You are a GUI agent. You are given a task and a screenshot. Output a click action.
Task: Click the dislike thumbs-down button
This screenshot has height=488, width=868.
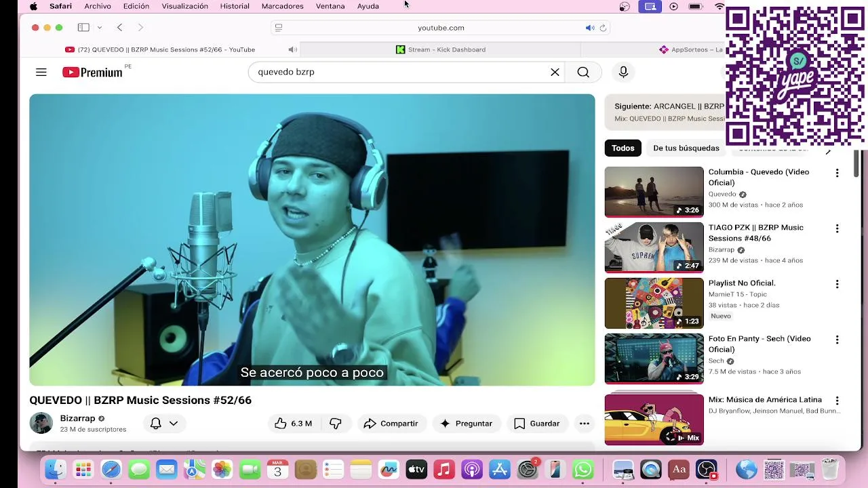[x=336, y=424]
